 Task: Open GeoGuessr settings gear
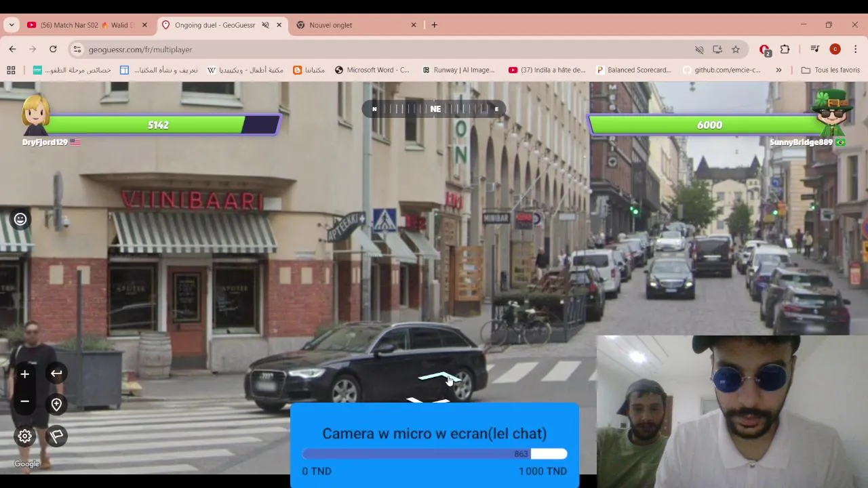tap(25, 436)
